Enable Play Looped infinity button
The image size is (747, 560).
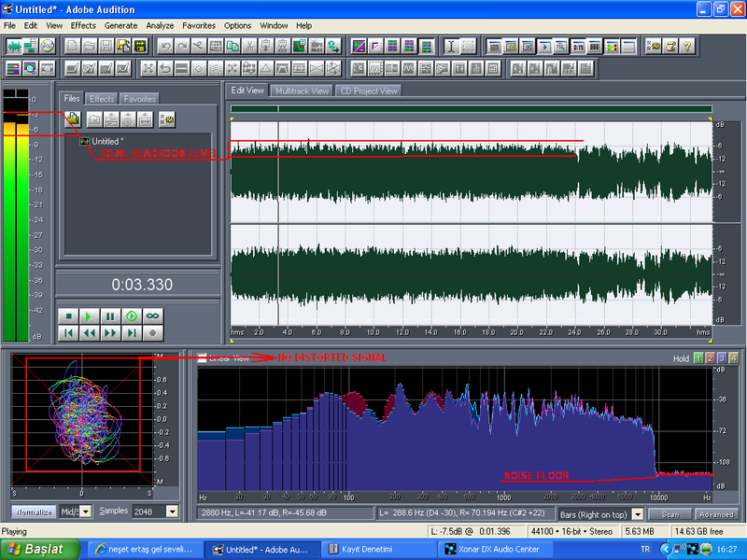pos(152,316)
